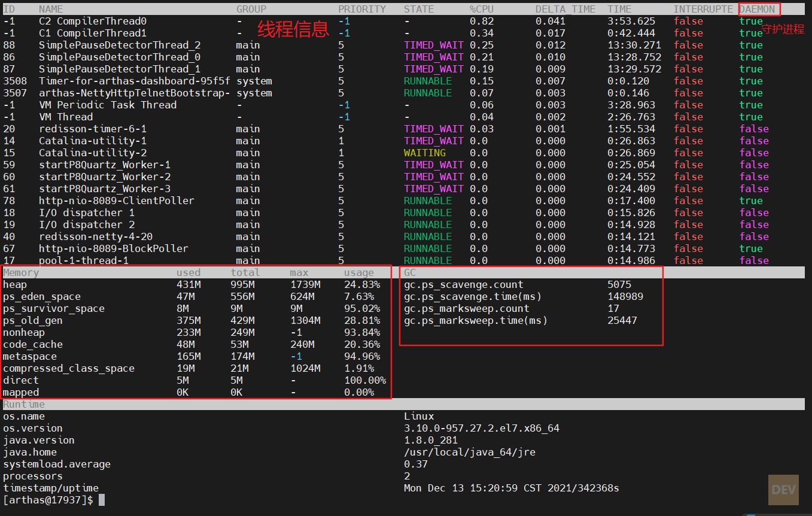The image size is (812, 516).
Task: Click the STATE column header
Action: (x=419, y=9)
